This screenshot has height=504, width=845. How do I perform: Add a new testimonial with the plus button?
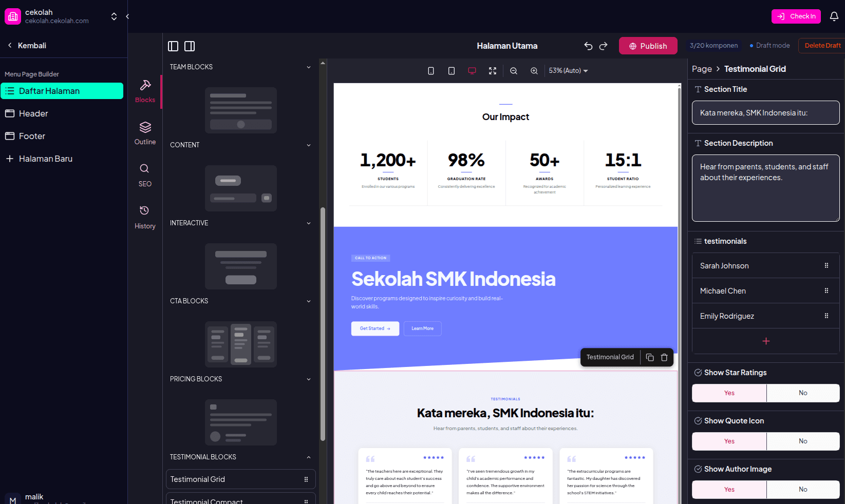[765, 341]
